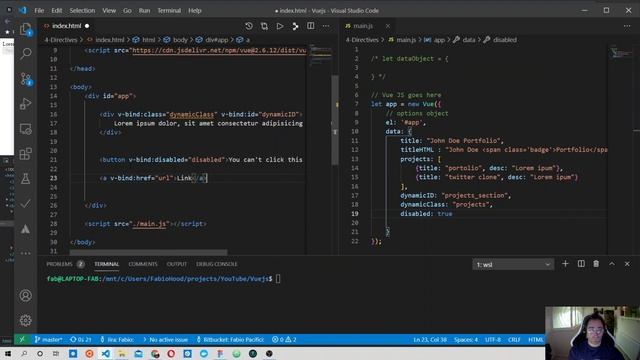Open the Remote Explorer view
This screenshot has height=360, width=640.
26,129
